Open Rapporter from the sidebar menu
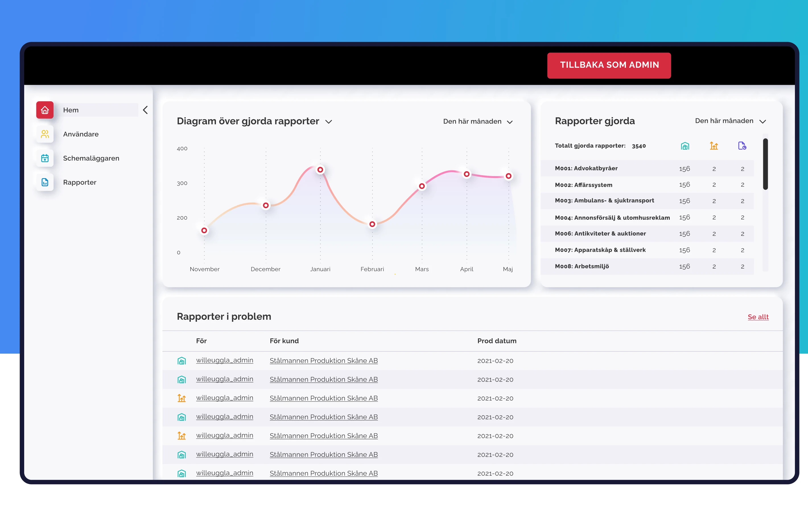The image size is (808, 532). 79,182
